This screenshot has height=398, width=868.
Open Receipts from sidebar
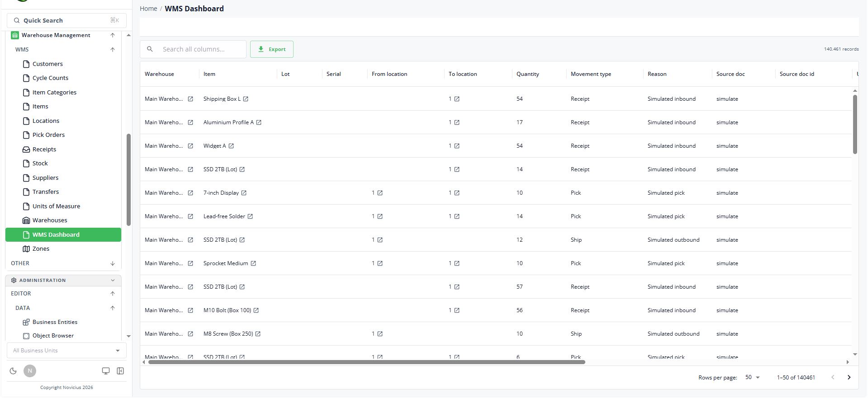click(63, 149)
